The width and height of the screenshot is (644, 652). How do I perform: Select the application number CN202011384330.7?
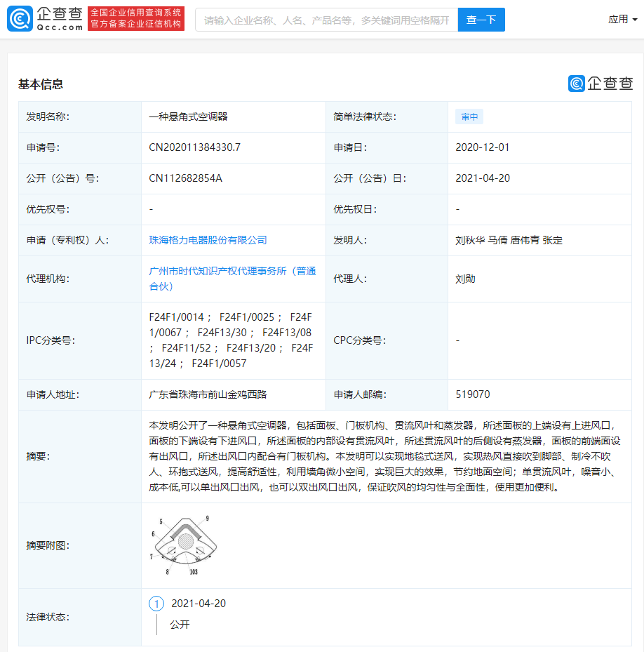point(194,147)
